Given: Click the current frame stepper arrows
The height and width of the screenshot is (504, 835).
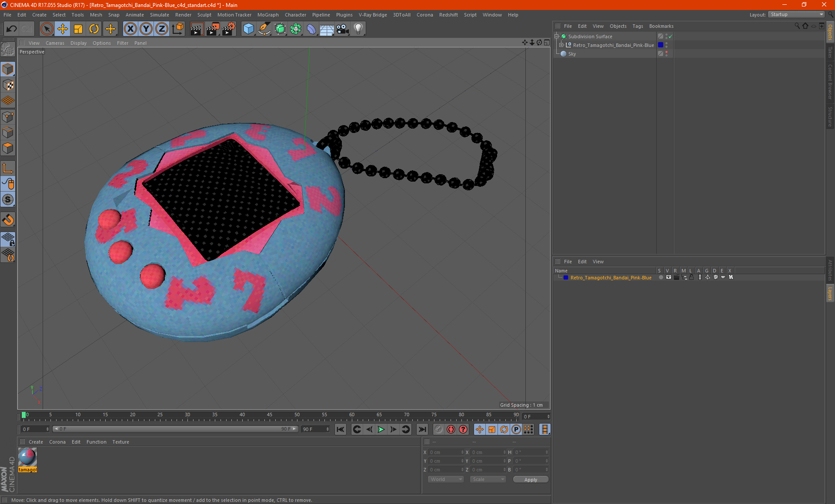Looking at the screenshot, I should pos(548,416).
